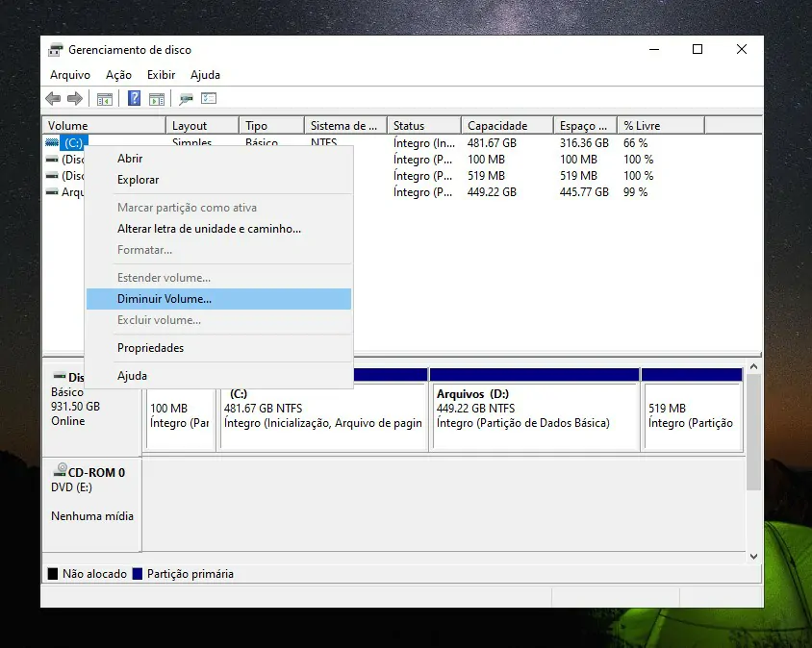The height and width of the screenshot is (648, 812).
Task: Click the greyed Excluir volume... entry
Action: coord(219,320)
